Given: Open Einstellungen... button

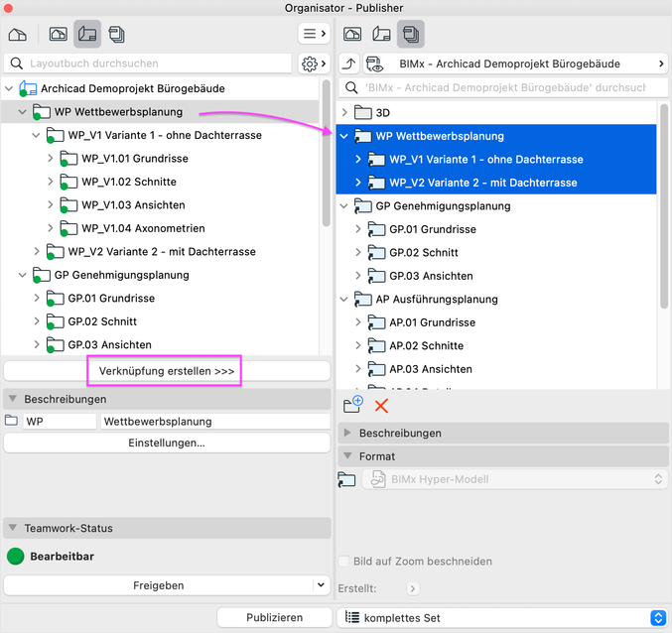Looking at the screenshot, I should pos(167,443).
